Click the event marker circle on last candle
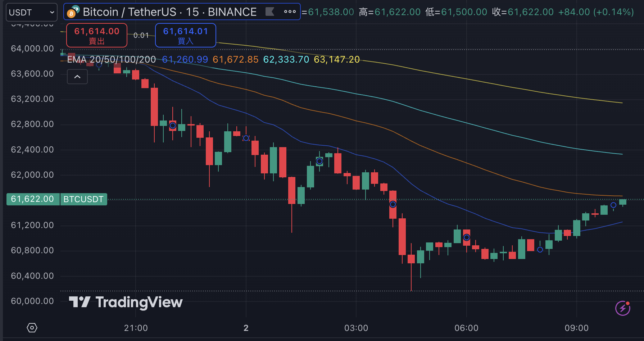 click(x=613, y=205)
